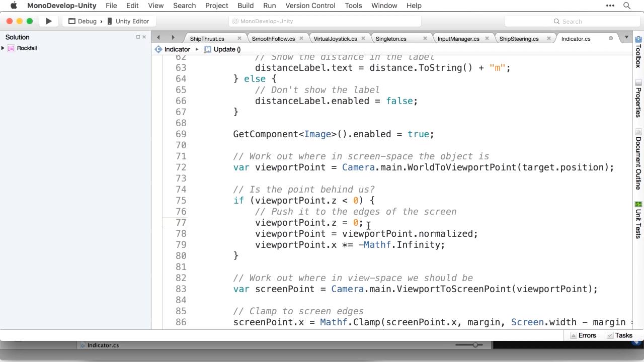Click the unsaved dot on Indicator.cs tab
The image size is (644, 362).
(611, 38)
